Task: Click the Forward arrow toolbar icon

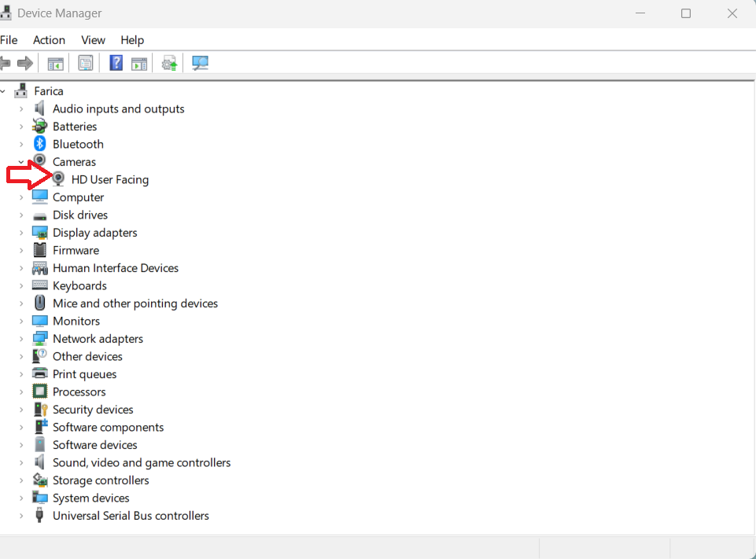Action: [x=25, y=63]
